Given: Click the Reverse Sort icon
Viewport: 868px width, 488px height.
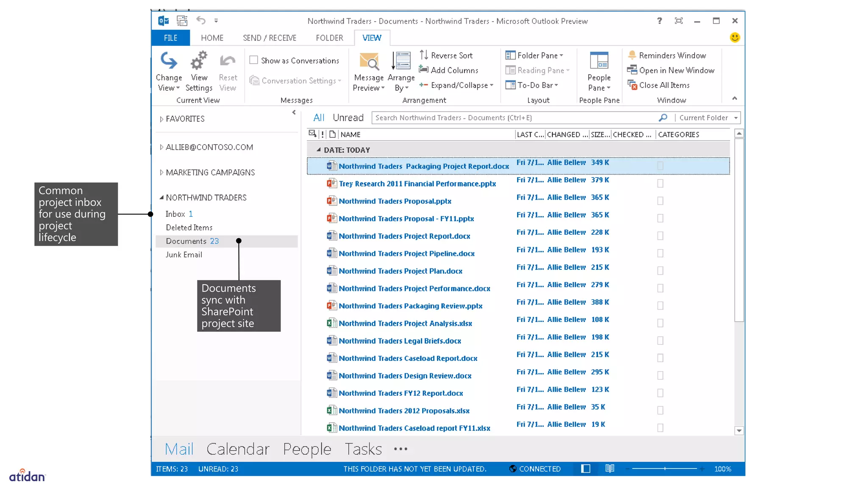Looking at the screenshot, I should coord(424,55).
